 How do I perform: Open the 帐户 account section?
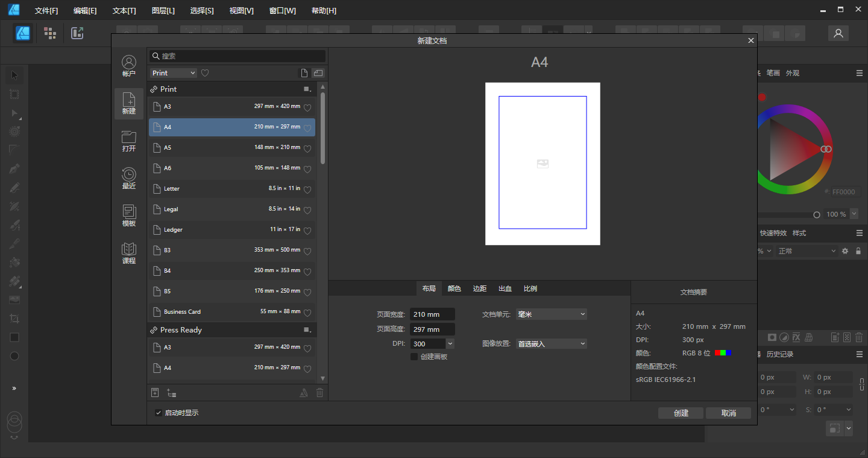[x=129, y=66]
